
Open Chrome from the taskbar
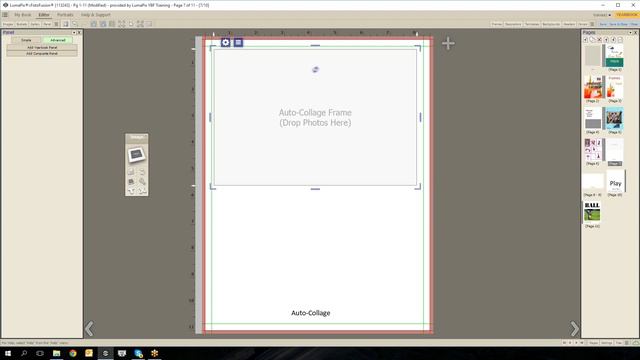pos(73,353)
